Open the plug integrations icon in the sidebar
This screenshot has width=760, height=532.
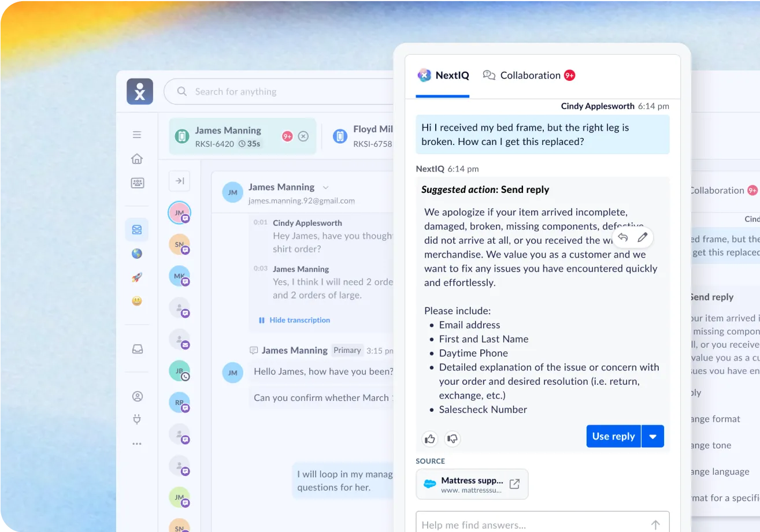(137, 419)
